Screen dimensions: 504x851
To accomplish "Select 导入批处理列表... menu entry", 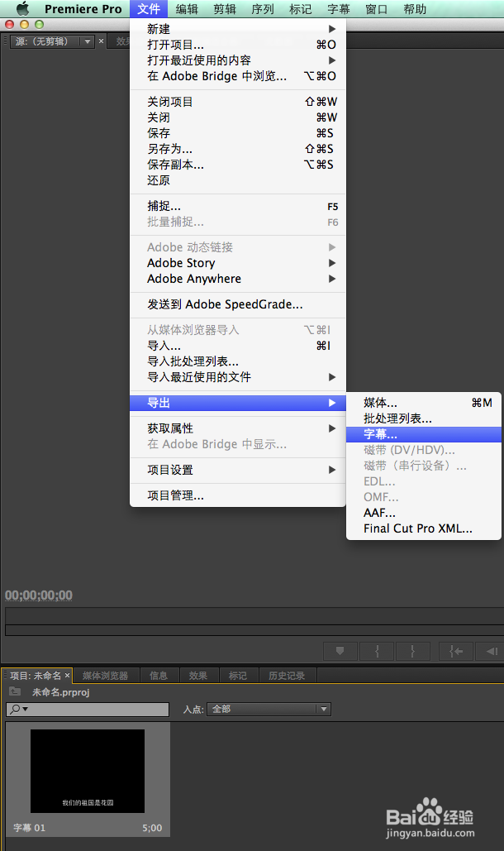I will 238,361.
